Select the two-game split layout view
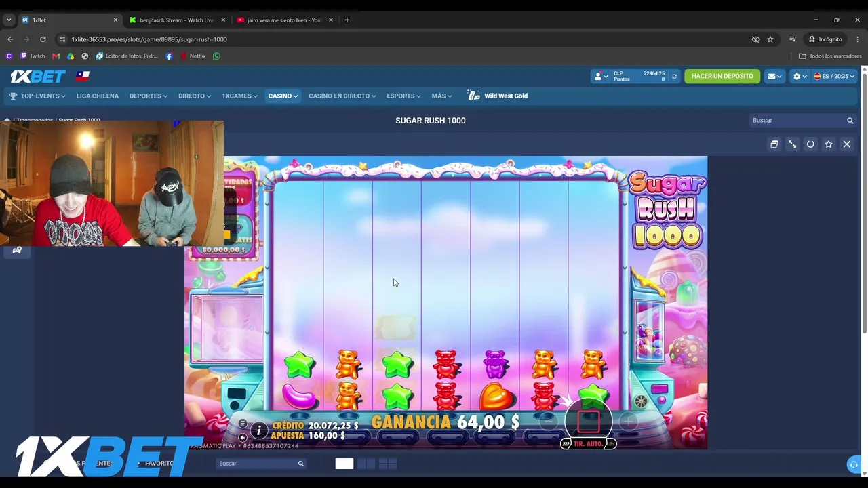Image resolution: width=868 pixels, height=488 pixels. 366,464
